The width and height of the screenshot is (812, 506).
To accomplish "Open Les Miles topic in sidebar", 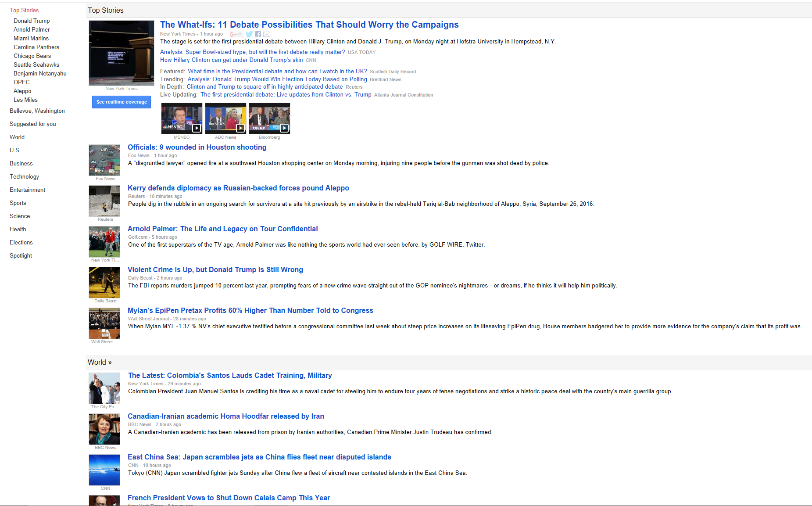I will (25, 100).
